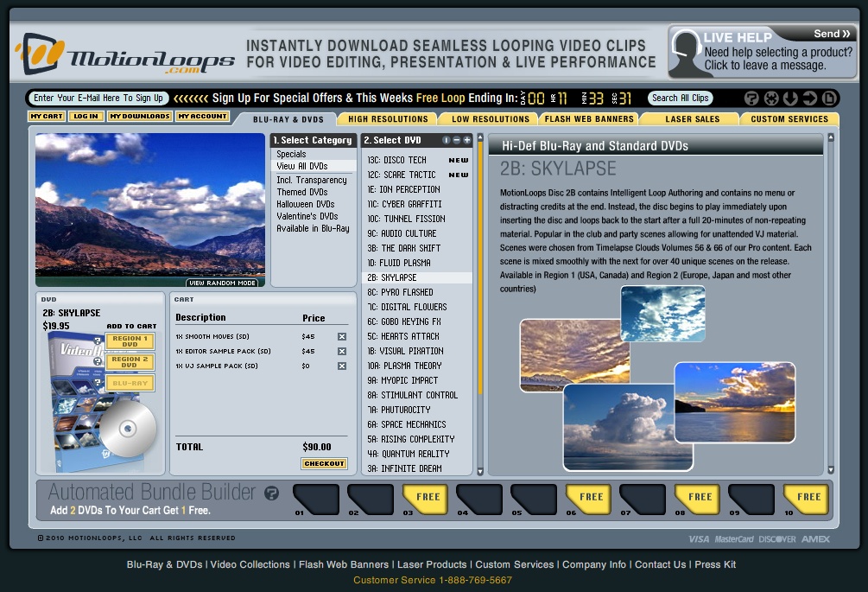Click the help icon beside Region 1 DVD
Image resolution: width=868 pixels, height=592 pixels.
(x=98, y=341)
